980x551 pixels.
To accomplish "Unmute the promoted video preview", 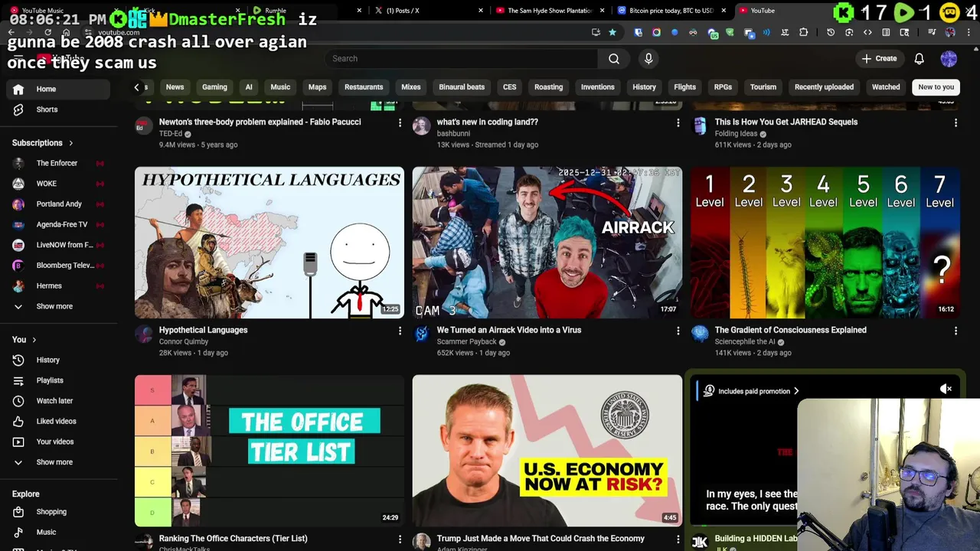I will (x=946, y=389).
